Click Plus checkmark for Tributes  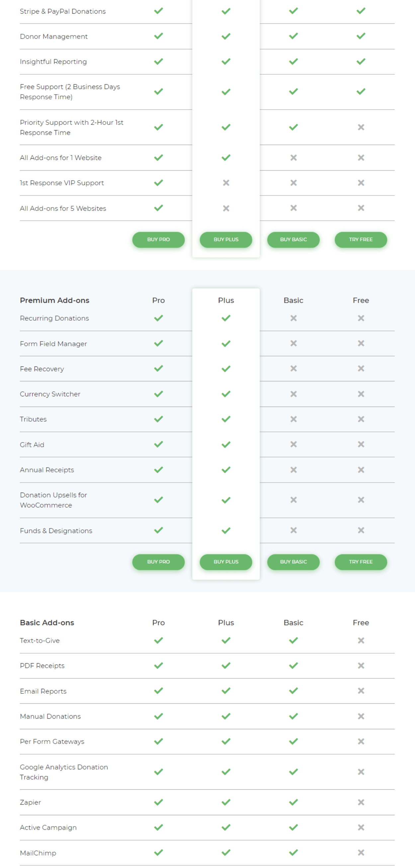click(x=226, y=419)
